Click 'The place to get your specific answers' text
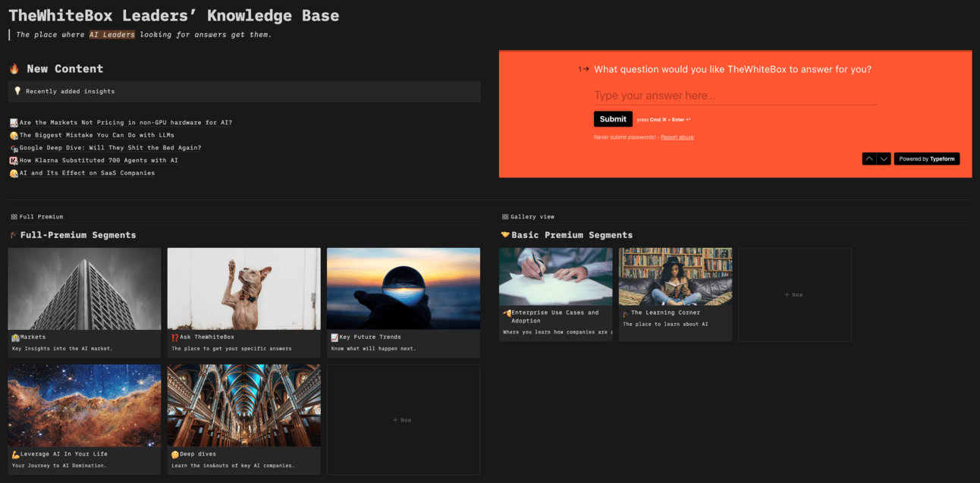Viewport: 980px width, 483px height. coord(231,349)
